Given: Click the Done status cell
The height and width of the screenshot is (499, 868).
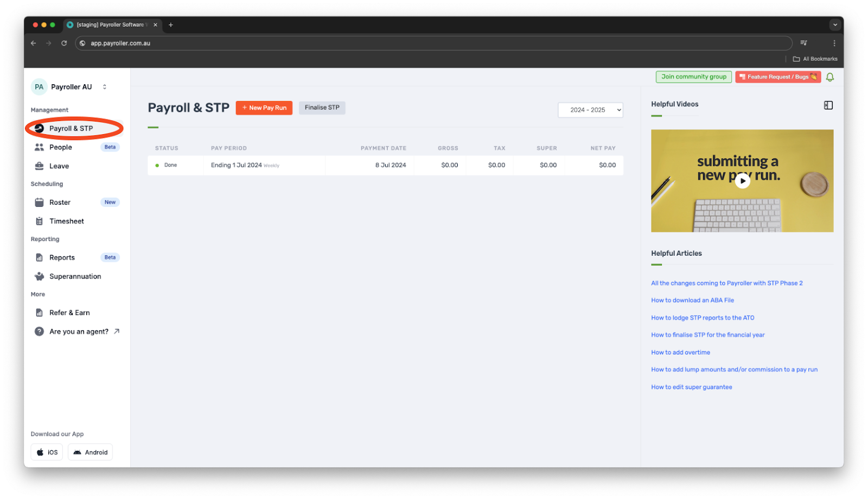Looking at the screenshot, I should pyautogui.click(x=176, y=165).
